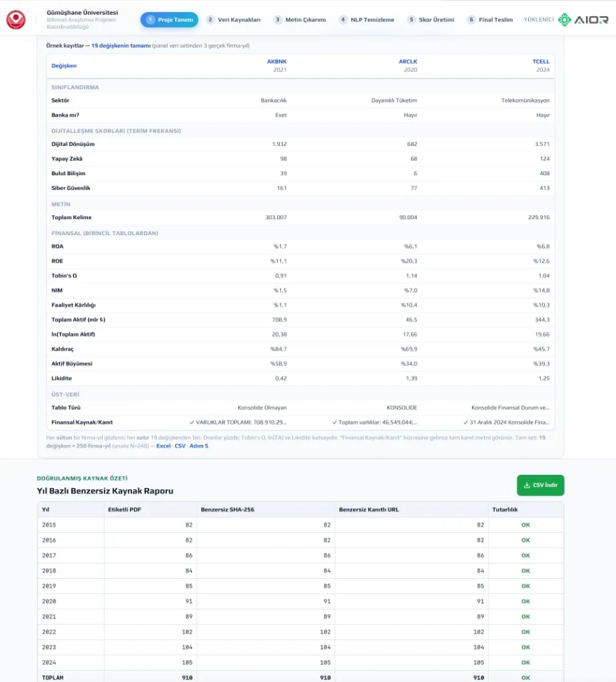Select the 2024 year row
This screenshot has width=616, height=682.
(x=300, y=663)
